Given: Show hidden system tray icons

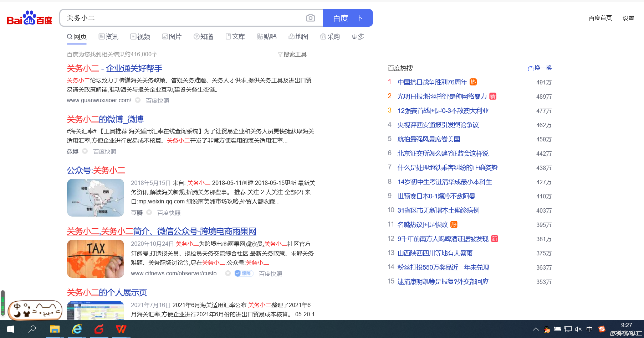Looking at the screenshot, I should click(x=536, y=329).
